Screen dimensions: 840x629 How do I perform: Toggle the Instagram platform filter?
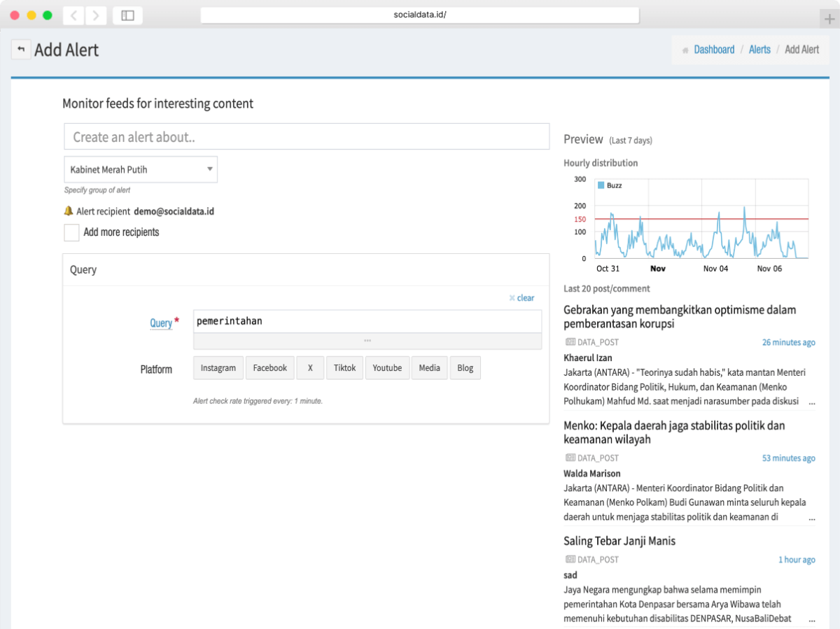tap(218, 368)
